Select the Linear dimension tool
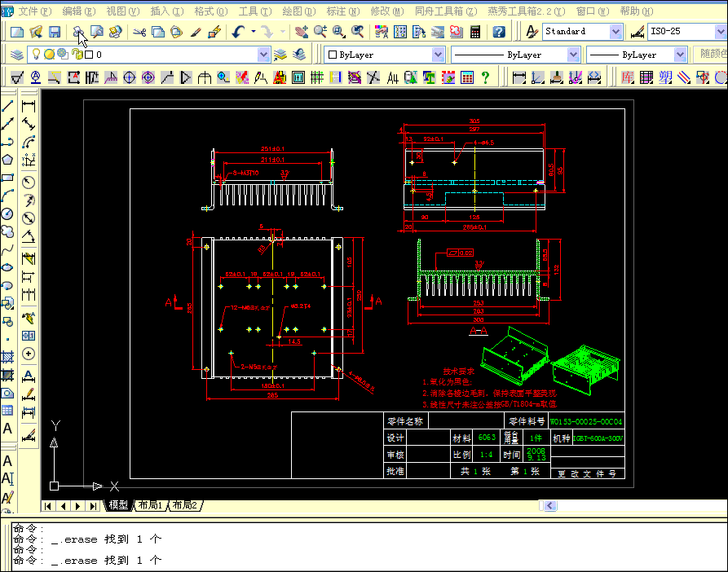 [29, 106]
